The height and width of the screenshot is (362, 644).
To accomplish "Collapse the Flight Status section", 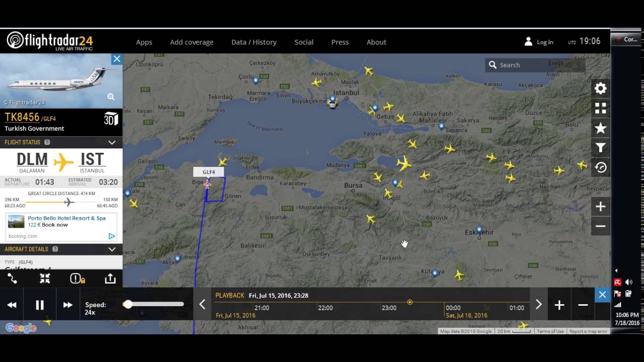I will click(112, 142).
